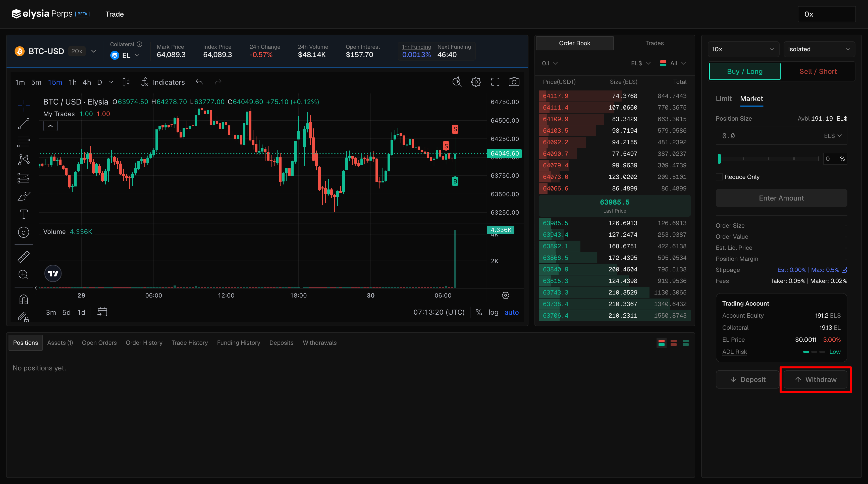Select the text annotation tool
868x484 pixels.
(x=24, y=214)
